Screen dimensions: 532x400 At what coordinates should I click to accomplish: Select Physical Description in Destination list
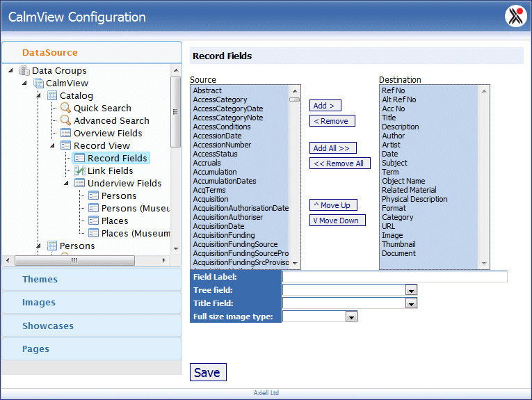pos(414,199)
